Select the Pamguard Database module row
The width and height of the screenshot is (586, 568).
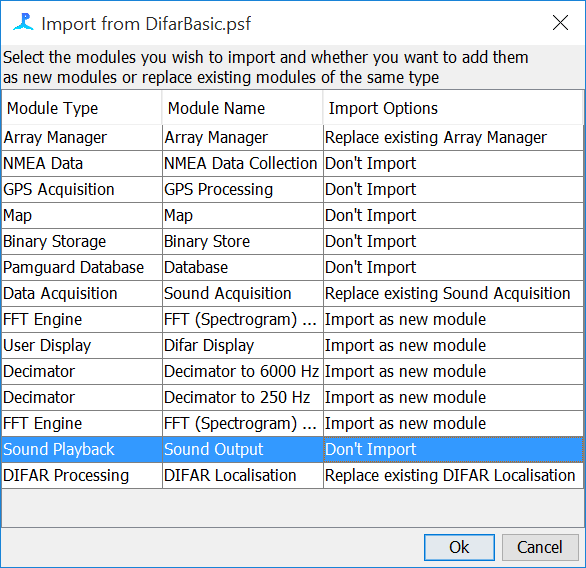point(293,268)
